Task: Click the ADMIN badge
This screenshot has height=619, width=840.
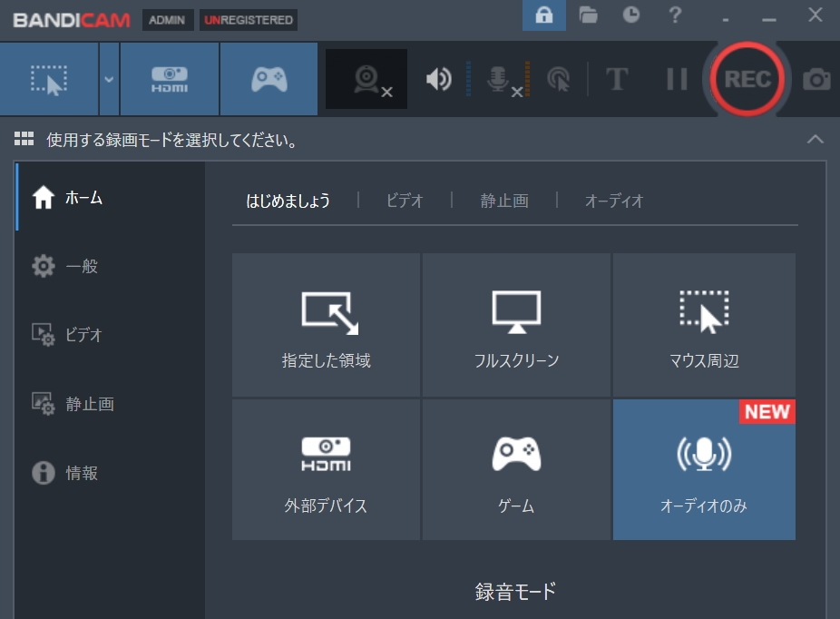Action: (x=167, y=20)
